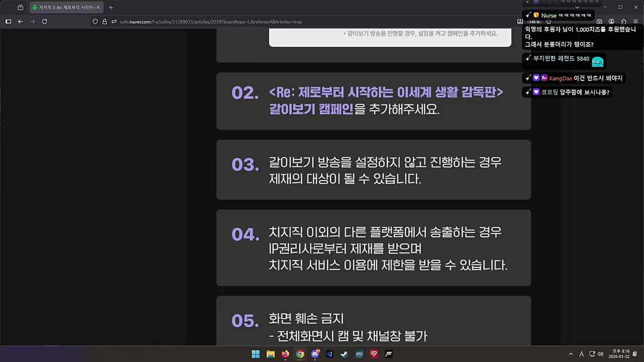Collapse the chat overlay with the down chevron
644x362 pixels.
pos(577,7)
